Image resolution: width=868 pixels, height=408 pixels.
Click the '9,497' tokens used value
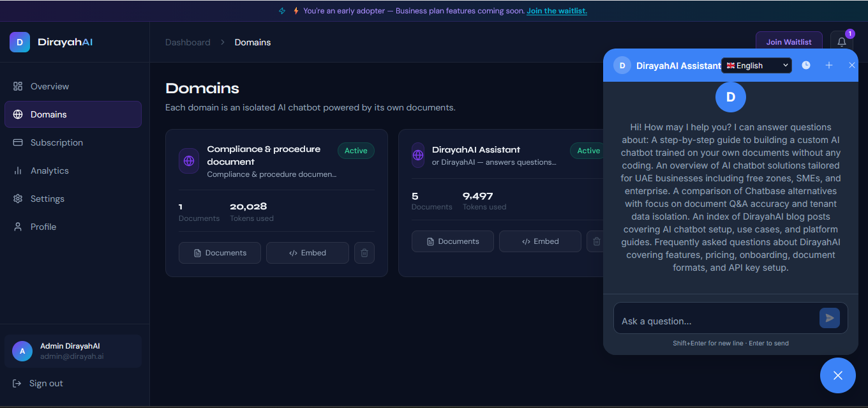tap(478, 196)
